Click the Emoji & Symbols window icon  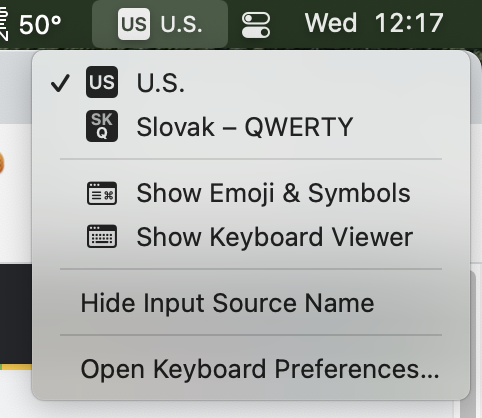pos(102,193)
